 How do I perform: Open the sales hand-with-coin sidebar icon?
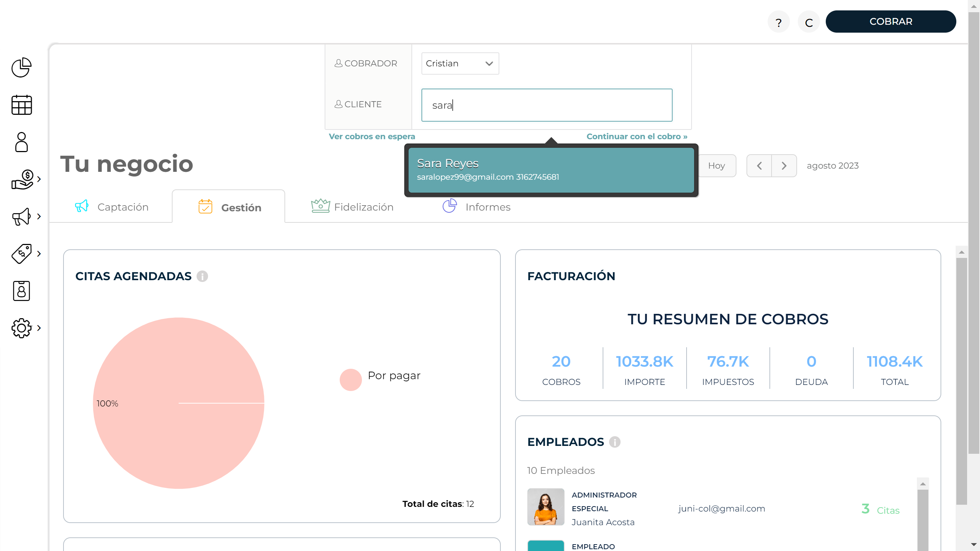pyautogui.click(x=23, y=179)
